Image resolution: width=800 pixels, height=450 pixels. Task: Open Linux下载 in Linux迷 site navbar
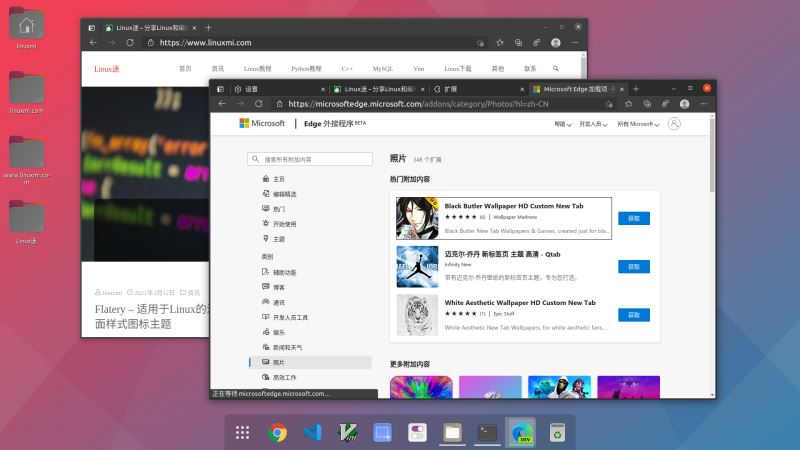(458, 68)
